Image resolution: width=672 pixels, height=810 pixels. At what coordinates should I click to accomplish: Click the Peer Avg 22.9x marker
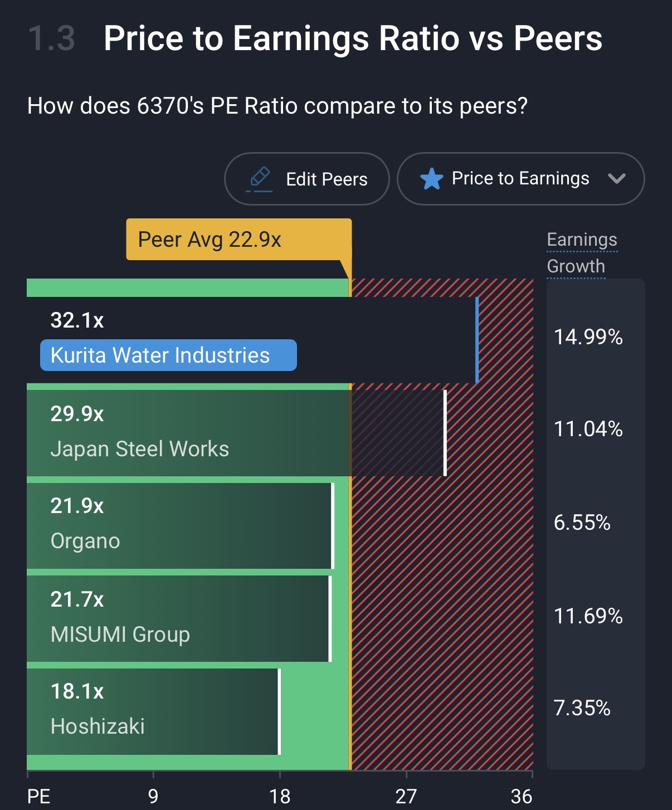click(x=238, y=240)
